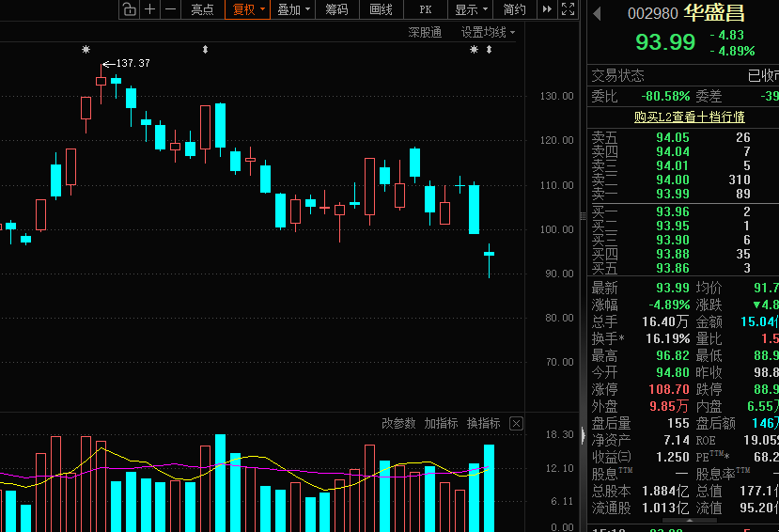This screenshot has height=532, width=779.
Task: Expand the small up-arrow below quote details
Action: coord(690,520)
